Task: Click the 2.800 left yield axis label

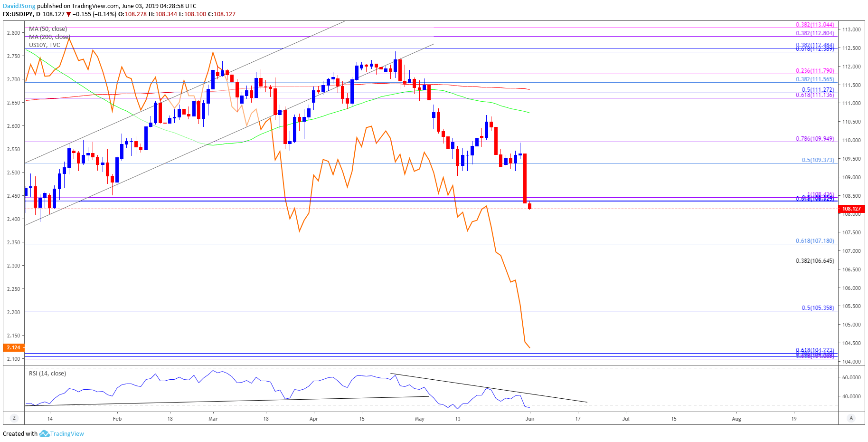Action: tap(13, 33)
